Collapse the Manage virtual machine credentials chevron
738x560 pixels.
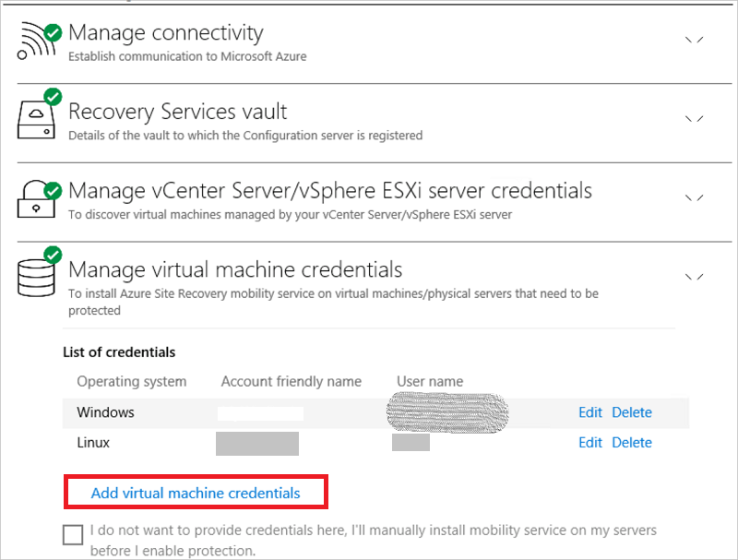(x=695, y=277)
